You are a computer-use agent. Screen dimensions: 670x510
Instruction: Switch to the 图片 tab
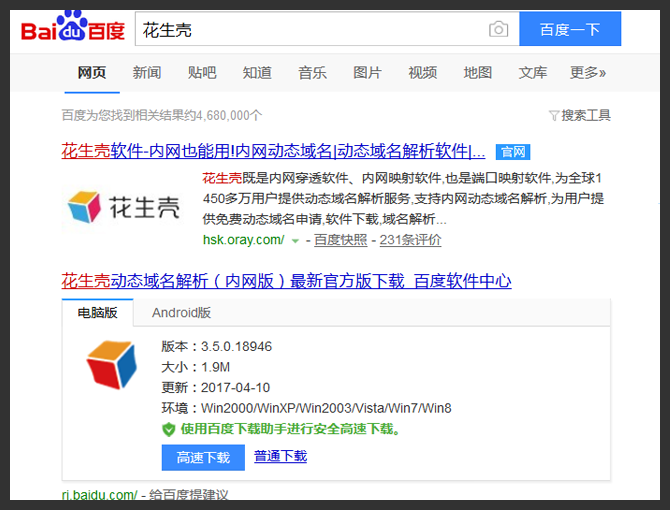point(367,73)
